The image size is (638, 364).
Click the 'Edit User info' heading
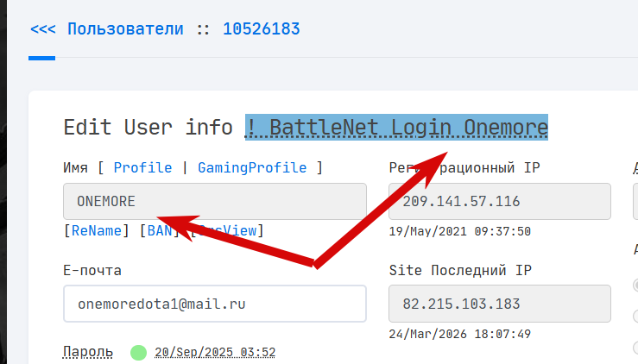click(148, 128)
